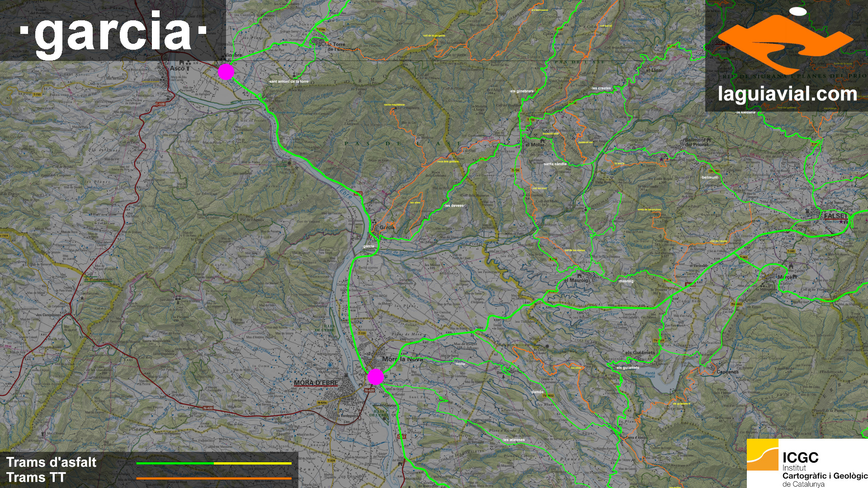Click the magenta waypoint marker near Vinebre

click(226, 72)
